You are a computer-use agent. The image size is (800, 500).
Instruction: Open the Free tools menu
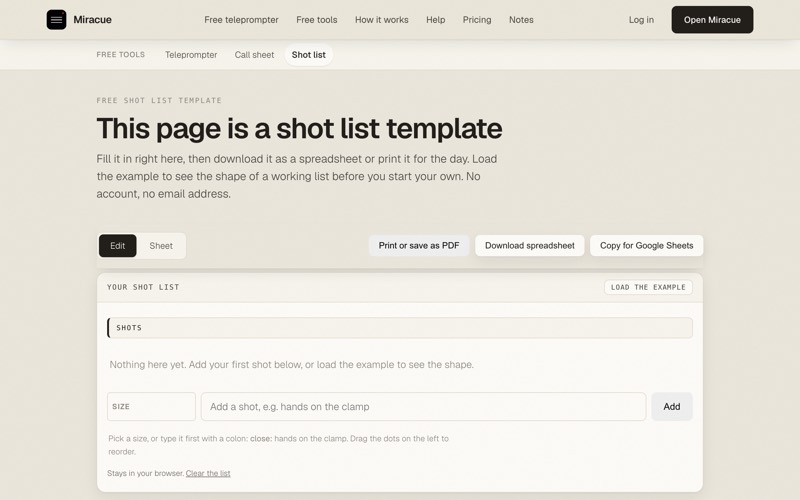(x=316, y=20)
